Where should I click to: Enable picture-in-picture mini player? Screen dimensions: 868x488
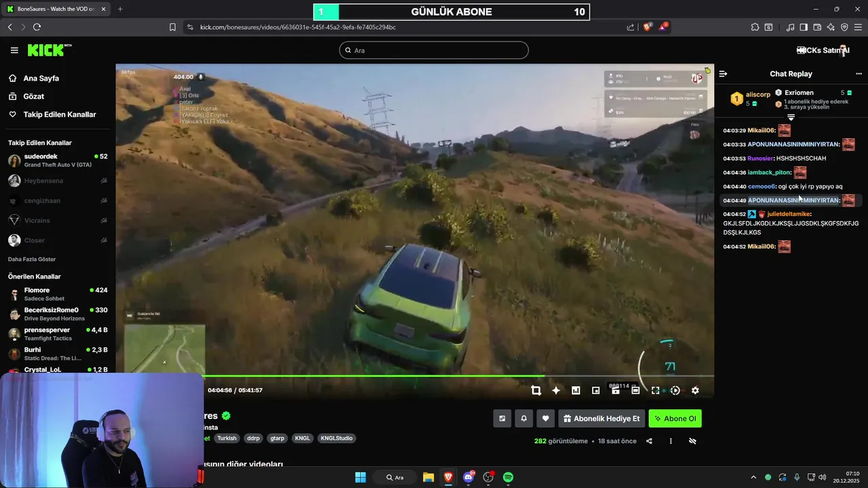coord(595,390)
